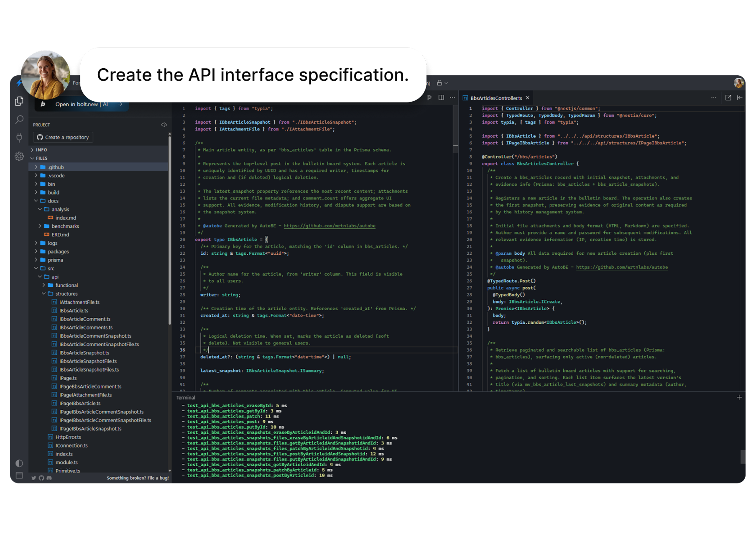Open IBbsArticleComment.ts in file tree

coord(84,319)
